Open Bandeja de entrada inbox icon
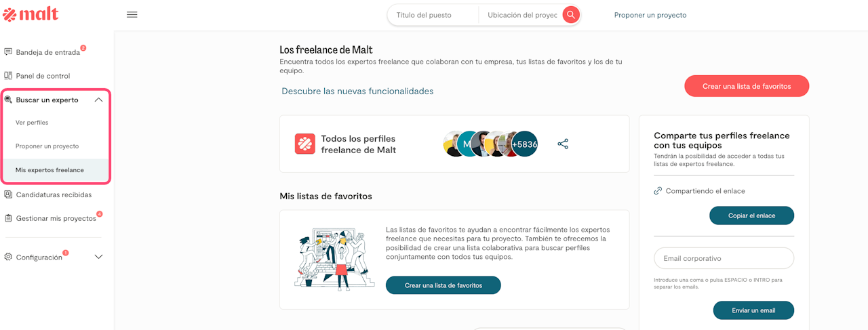868x330 pixels. (8, 52)
